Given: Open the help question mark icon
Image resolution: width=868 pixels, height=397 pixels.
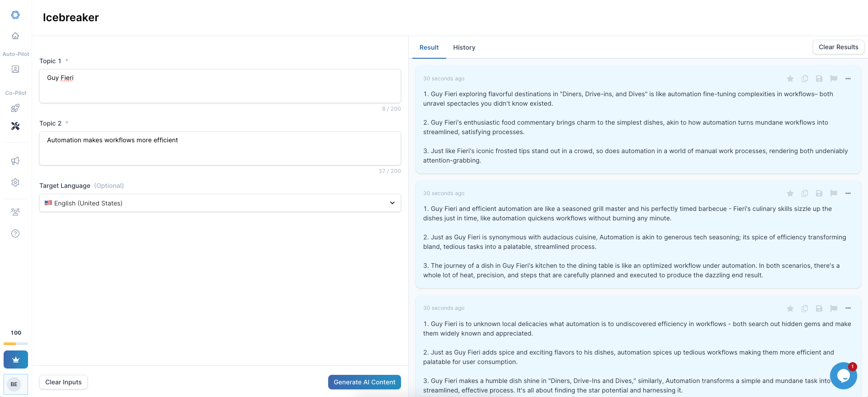Looking at the screenshot, I should [x=15, y=234].
